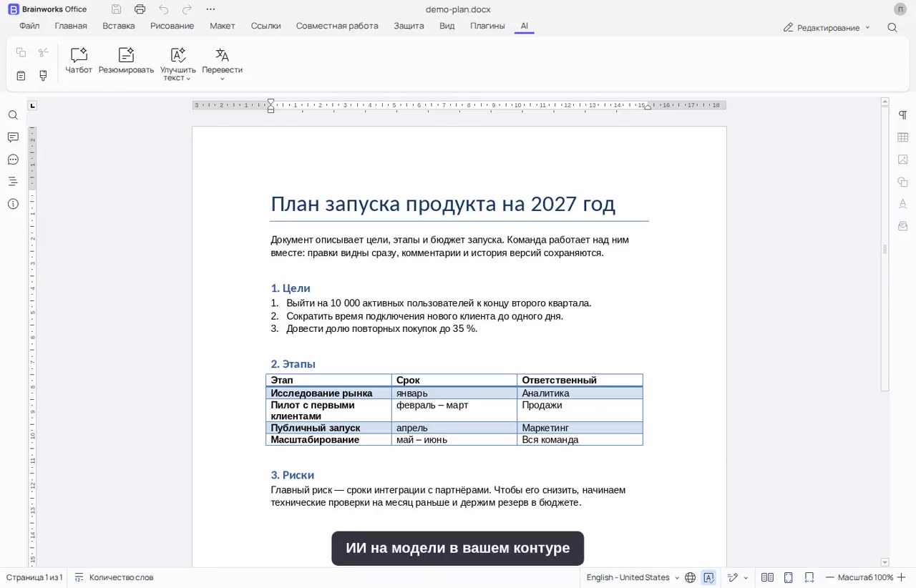This screenshot has width=916, height=588.
Task: Click the Cut scissors icon
Action: coord(43,52)
